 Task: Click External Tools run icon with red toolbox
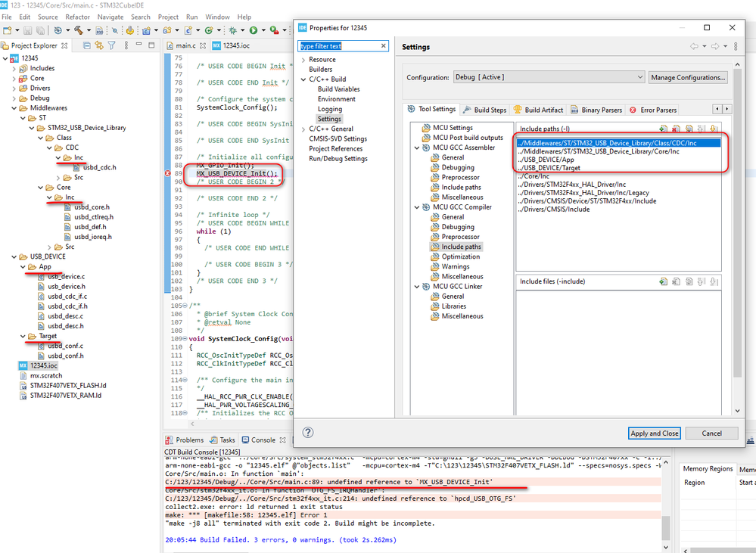[x=274, y=30]
